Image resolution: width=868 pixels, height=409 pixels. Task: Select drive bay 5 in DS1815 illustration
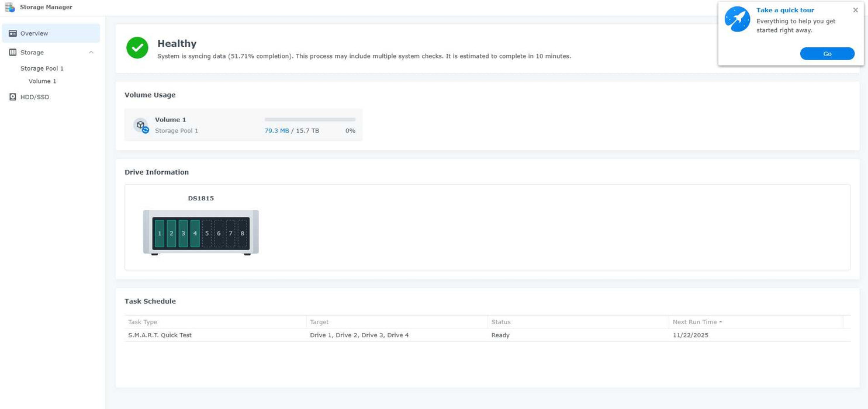click(x=206, y=233)
